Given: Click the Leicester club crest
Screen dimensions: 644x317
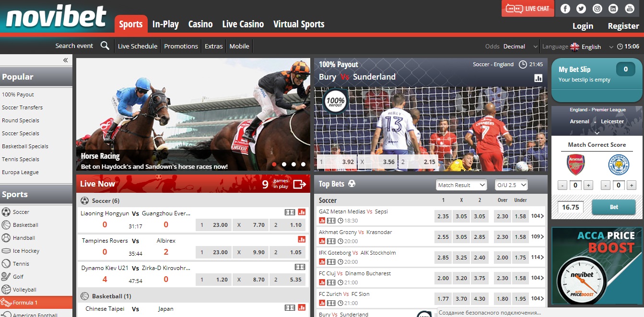Looking at the screenshot, I should (619, 164).
